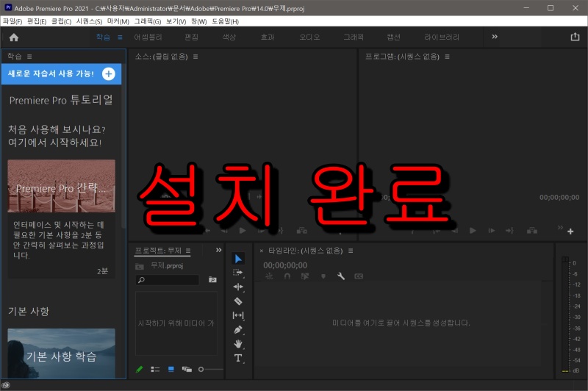Image resolution: width=588 pixels, height=391 pixels.
Task: Close the 타임라인 panel tab
Action: click(x=262, y=251)
